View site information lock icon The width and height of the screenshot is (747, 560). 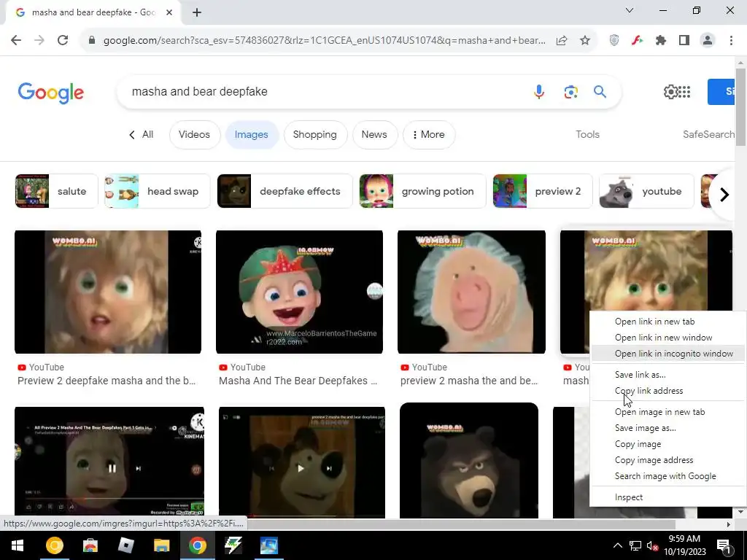point(92,41)
